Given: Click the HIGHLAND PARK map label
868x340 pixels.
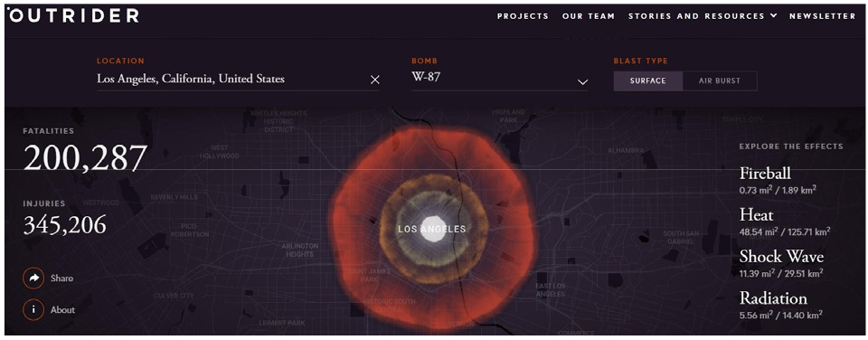Looking at the screenshot, I should (508, 116).
